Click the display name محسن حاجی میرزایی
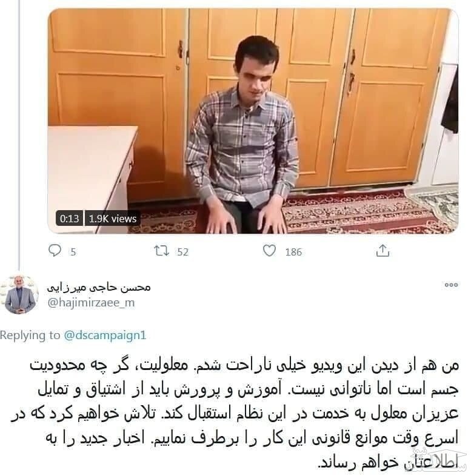The width and height of the screenshot is (471, 476). coord(99,287)
